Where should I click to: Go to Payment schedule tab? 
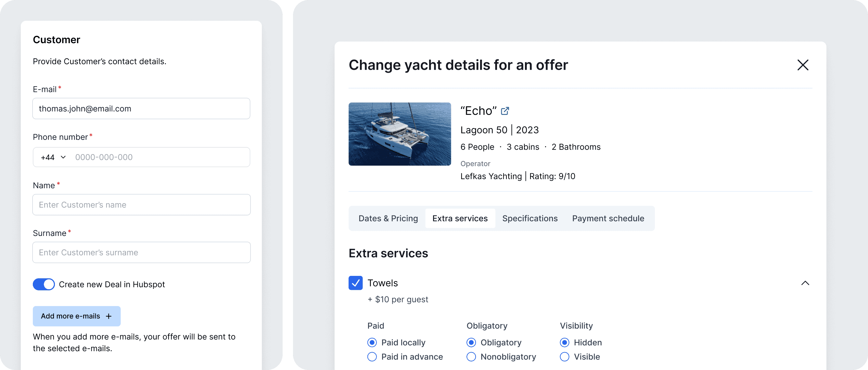[x=608, y=218]
